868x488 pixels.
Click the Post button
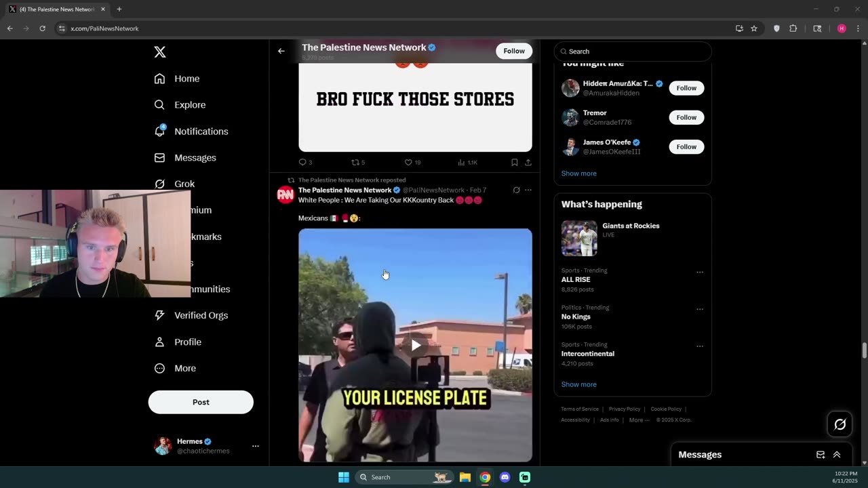click(x=201, y=402)
